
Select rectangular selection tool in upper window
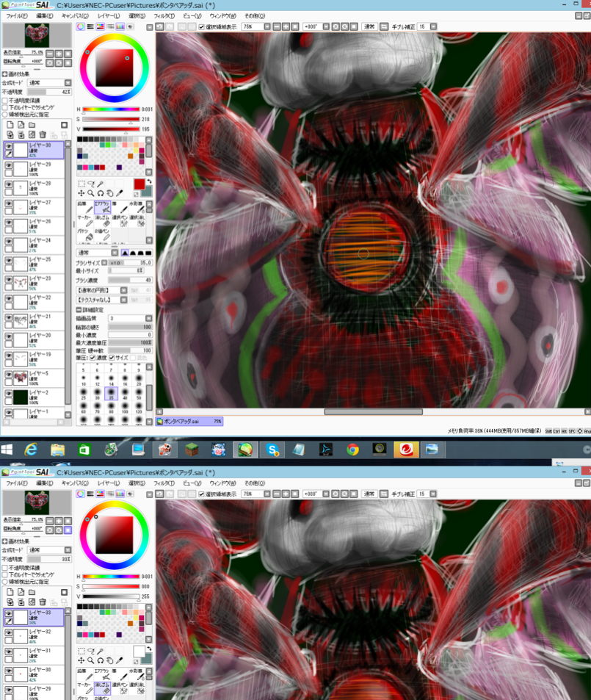pyautogui.click(x=81, y=184)
